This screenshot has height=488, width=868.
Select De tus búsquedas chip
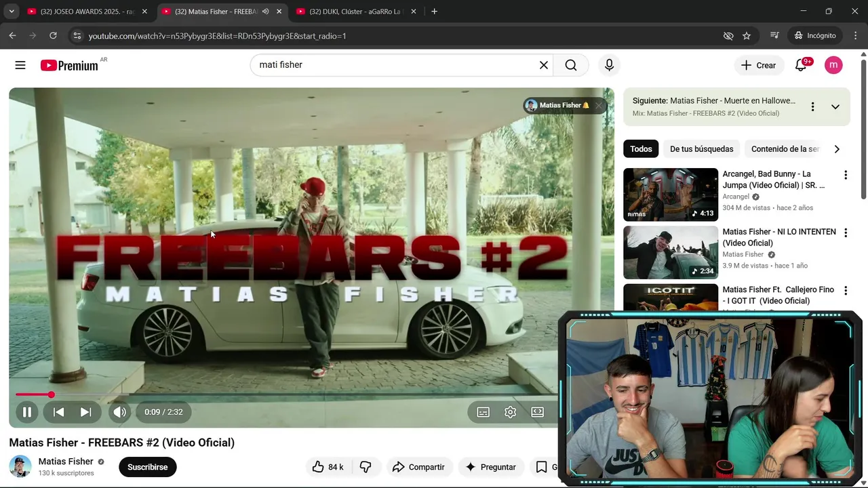pyautogui.click(x=702, y=149)
